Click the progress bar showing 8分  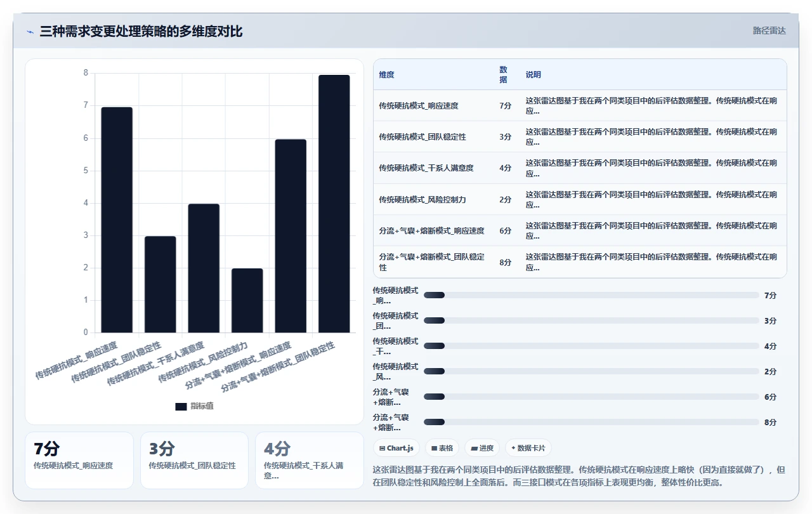[591, 422]
